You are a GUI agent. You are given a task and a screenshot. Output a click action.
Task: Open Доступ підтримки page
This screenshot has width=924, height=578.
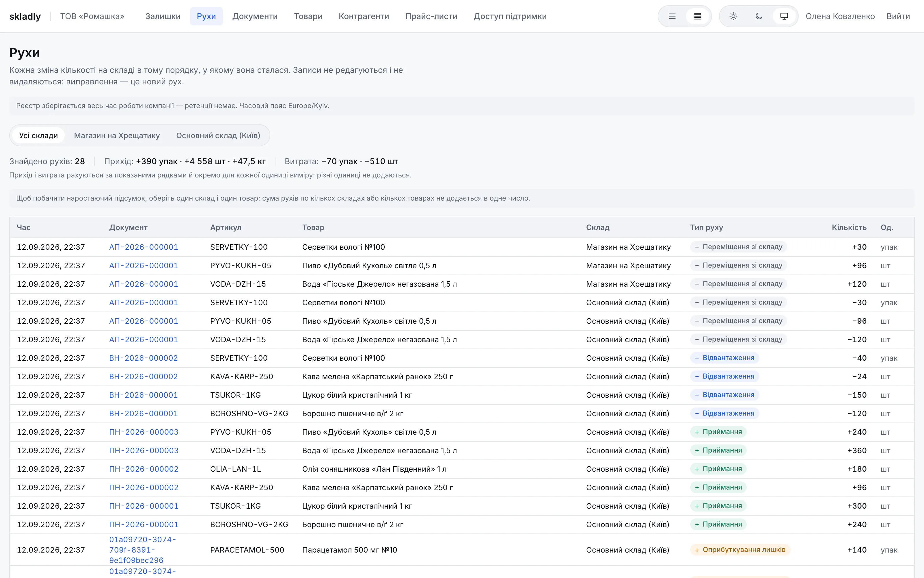pos(510,16)
